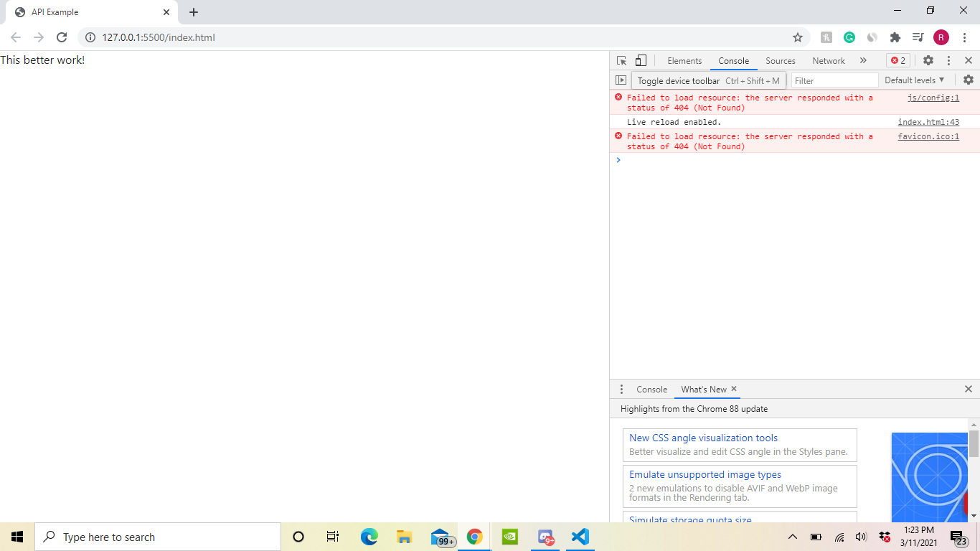This screenshot has height=551, width=980.
Task: Open the js/config:1 source link
Action: click(933, 98)
